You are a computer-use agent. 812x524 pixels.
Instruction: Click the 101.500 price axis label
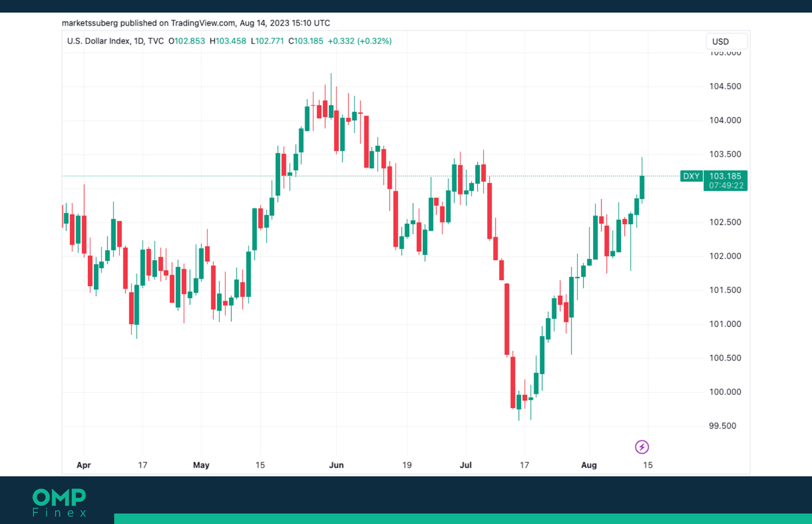coord(725,290)
